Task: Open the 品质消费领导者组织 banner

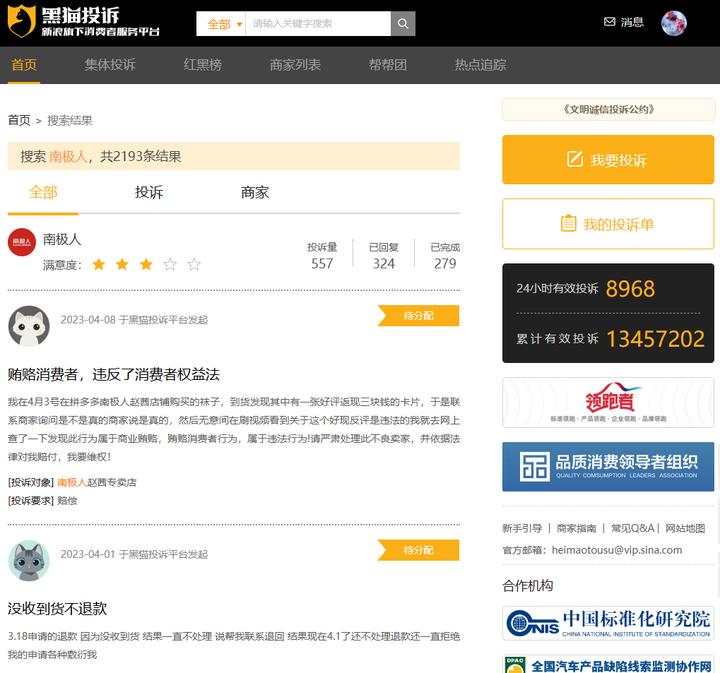Action: coord(608,467)
